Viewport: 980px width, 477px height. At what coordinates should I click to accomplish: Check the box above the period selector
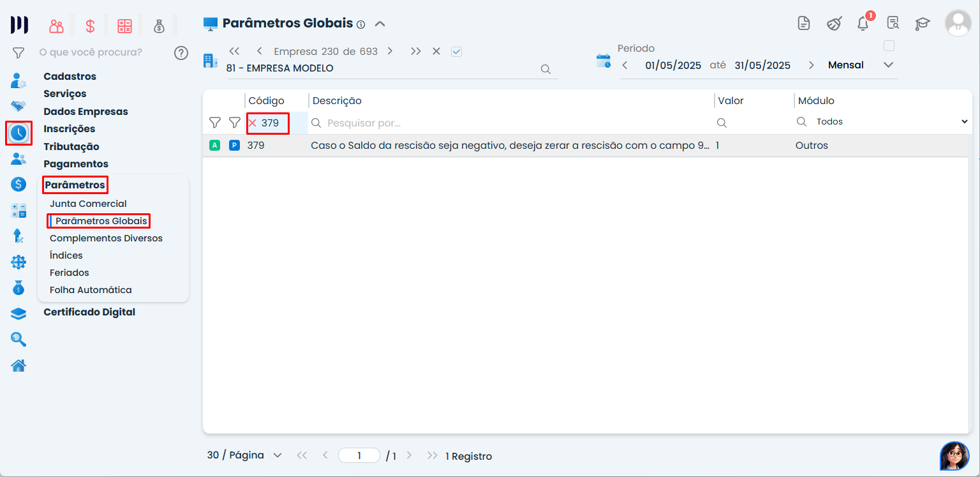[x=889, y=46]
